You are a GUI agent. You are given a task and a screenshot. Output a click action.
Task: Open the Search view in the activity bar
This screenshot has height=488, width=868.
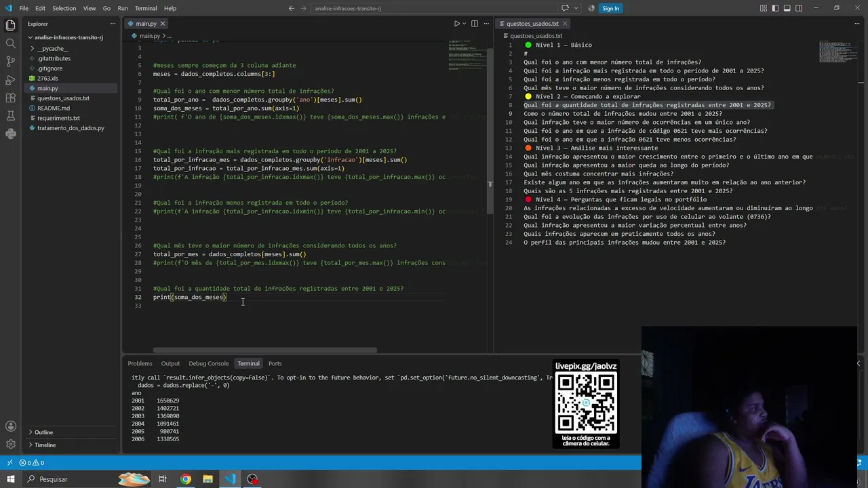coord(10,43)
